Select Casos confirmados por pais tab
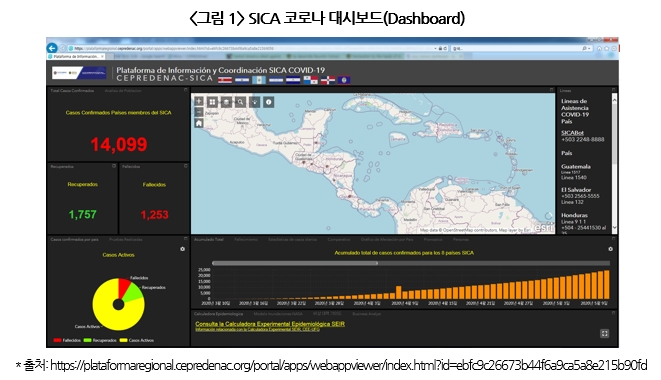 coord(74,239)
